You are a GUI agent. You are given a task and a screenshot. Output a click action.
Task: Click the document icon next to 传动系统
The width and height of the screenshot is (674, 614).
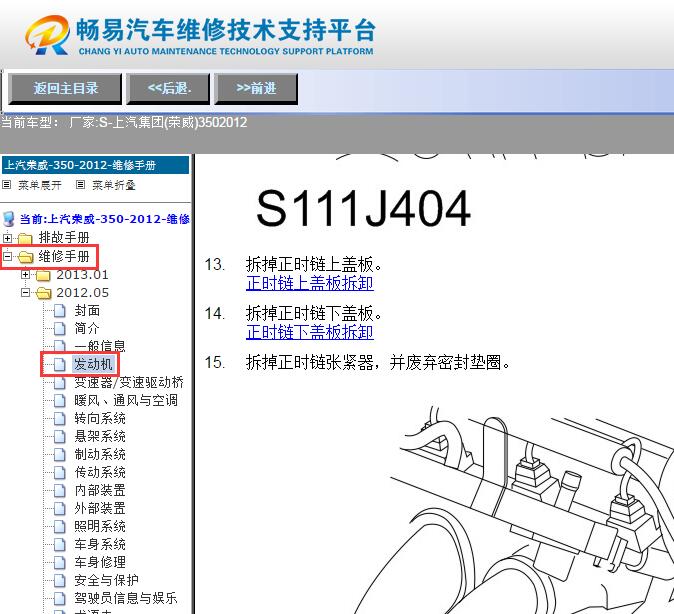(60, 473)
